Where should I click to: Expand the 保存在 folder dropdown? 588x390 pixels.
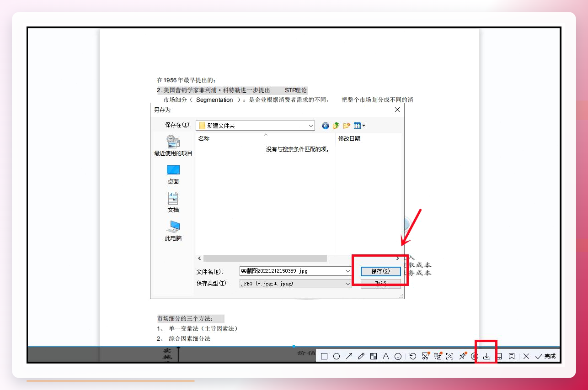[x=311, y=126]
